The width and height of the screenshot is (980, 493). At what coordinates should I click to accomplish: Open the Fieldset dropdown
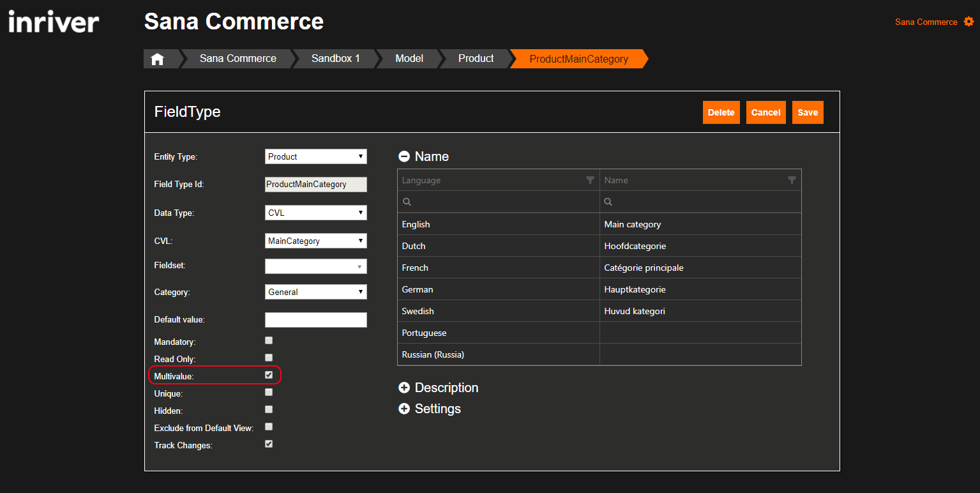click(x=316, y=266)
